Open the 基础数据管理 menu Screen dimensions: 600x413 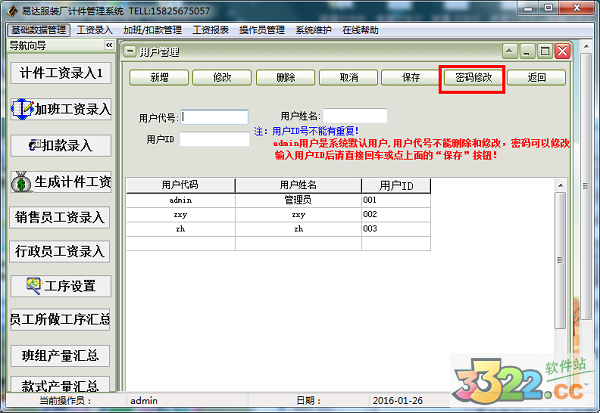pos(39,30)
